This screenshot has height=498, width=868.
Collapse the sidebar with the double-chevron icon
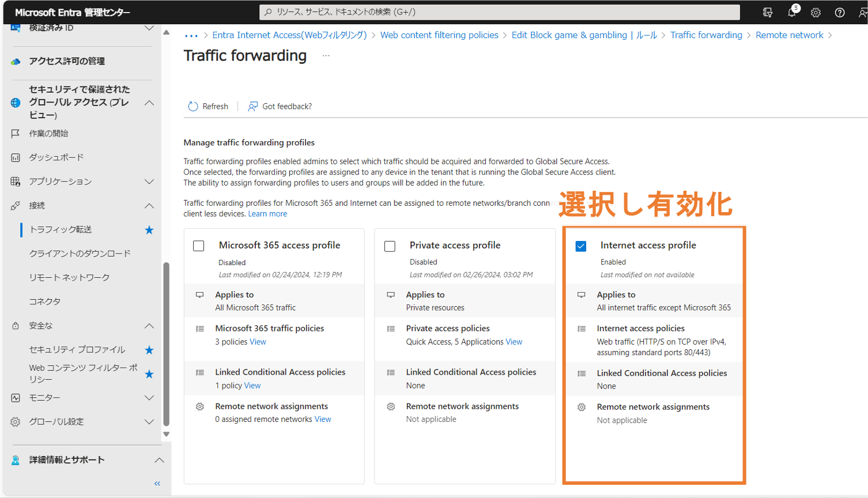click(x=157, y=484)
